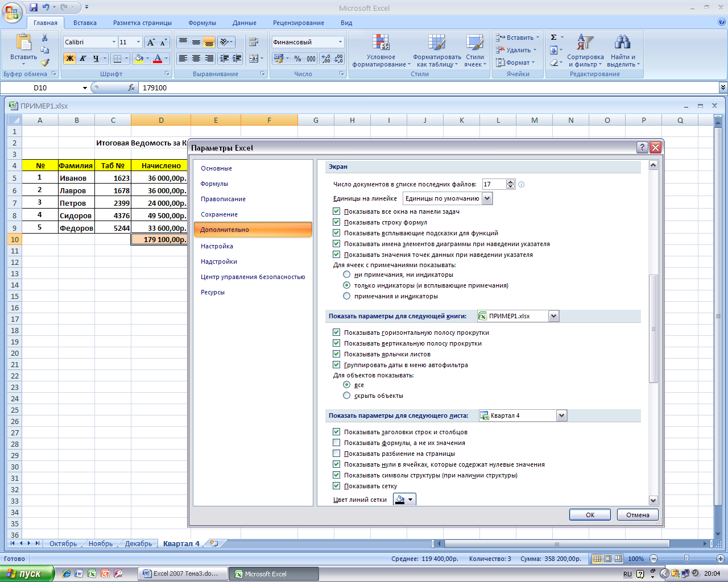Image resolution: width=728 pixels, height=582 pixels.
Task: Click the Save icon in Quick Access Toolbar
Action: click(34, 7)
